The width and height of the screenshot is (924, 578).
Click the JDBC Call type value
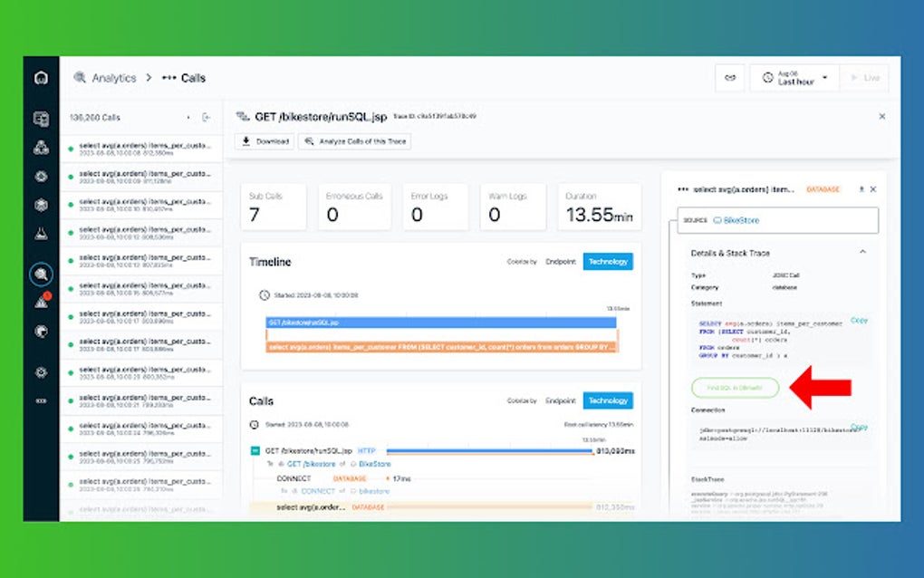click(785, 275)
